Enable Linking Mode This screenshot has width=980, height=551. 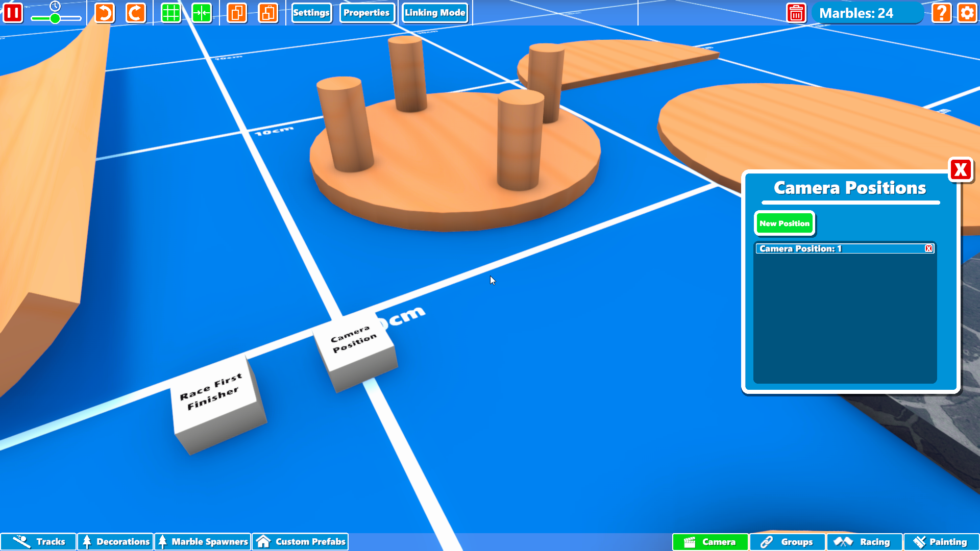(435, 13)
